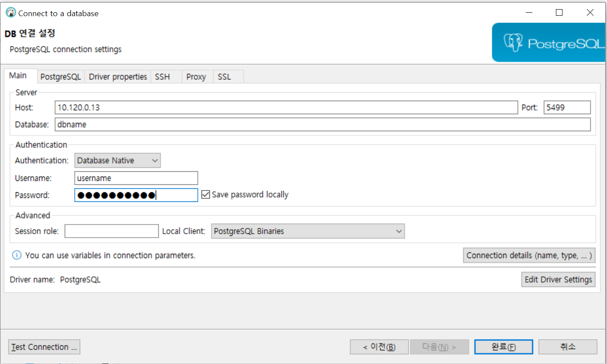Viewport: 607px width, 364px height.
Task: Click the 완료(F) finish button
Action: (504, 347)
